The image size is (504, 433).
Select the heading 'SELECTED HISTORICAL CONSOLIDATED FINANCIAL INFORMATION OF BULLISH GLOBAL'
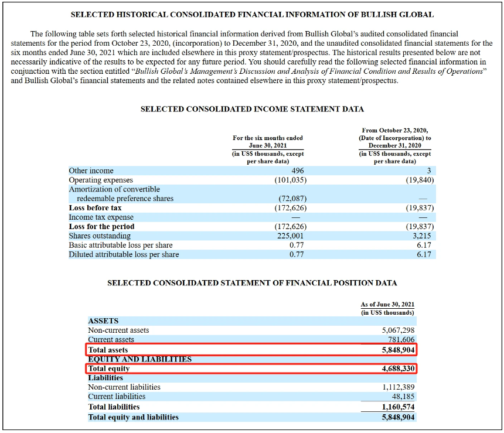tap(252, 15)
